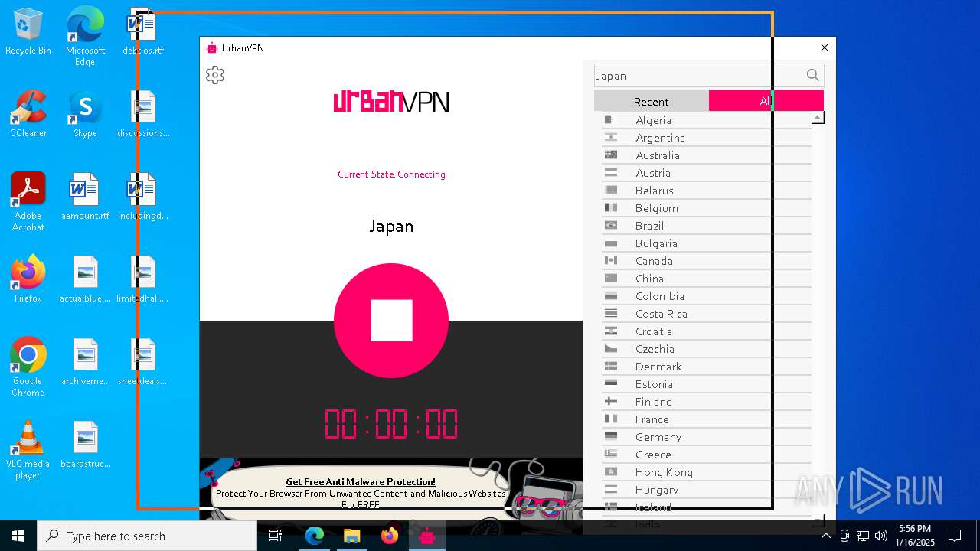This screenshot has width=980, height=551.
Task: Open the notification center
Action: 955,536
